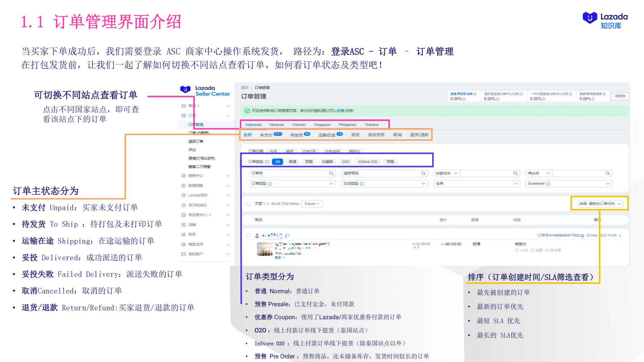Open the 商品 sidebar section icon

pyautogui.click(x=183, y=105)
